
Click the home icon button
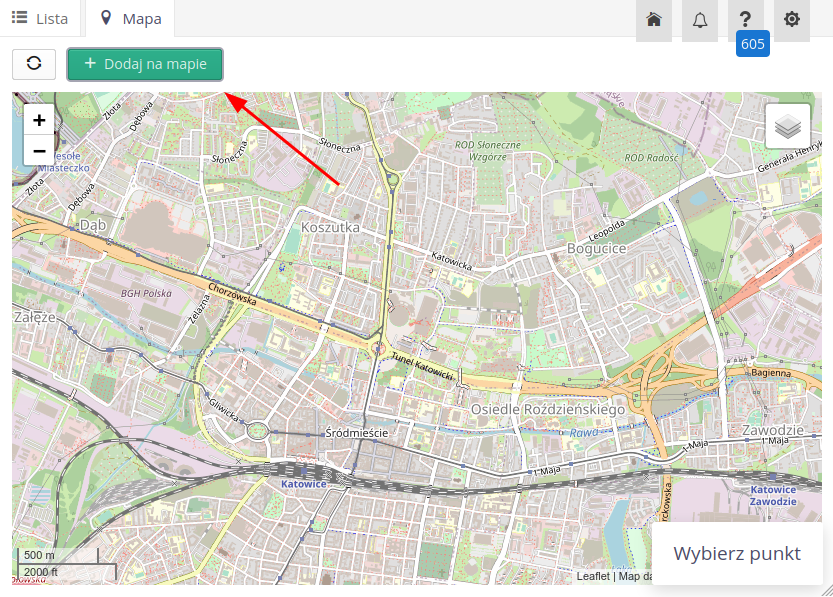(653, 20)
